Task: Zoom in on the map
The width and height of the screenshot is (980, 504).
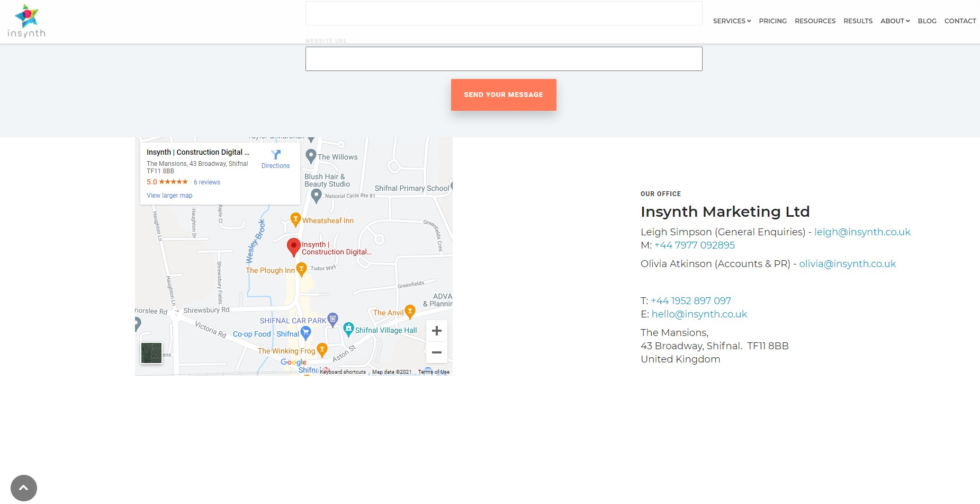Action: pyautogui.click(x=437, y=331)
